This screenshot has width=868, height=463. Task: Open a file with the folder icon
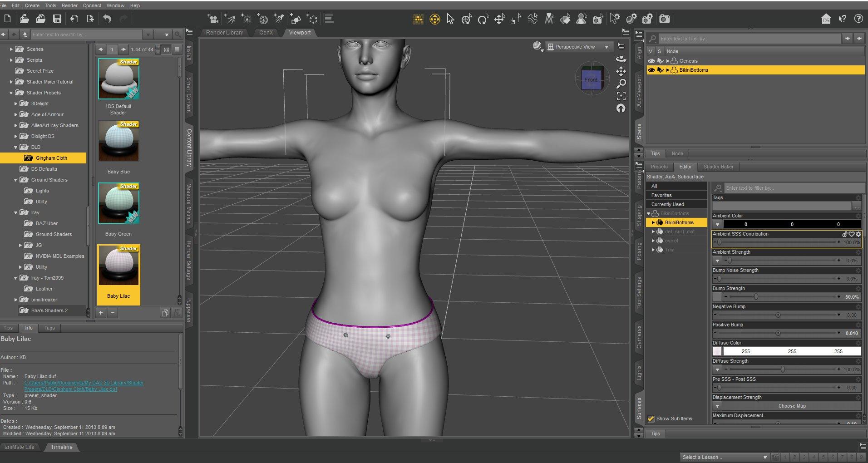pyautogui.click(x=24, y=19)
